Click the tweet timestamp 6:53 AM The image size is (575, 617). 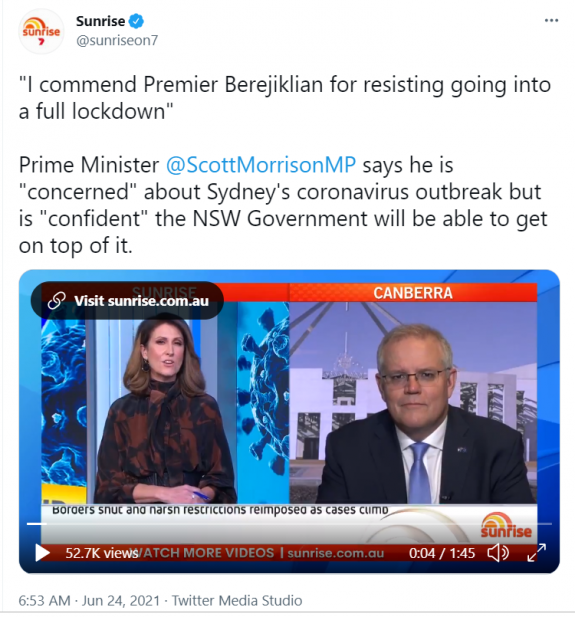coord(44,600)
